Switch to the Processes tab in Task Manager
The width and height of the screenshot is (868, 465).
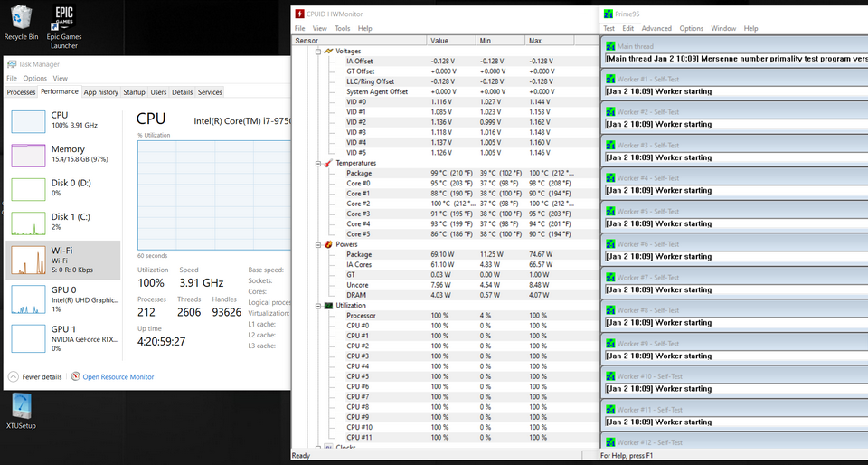21,92
